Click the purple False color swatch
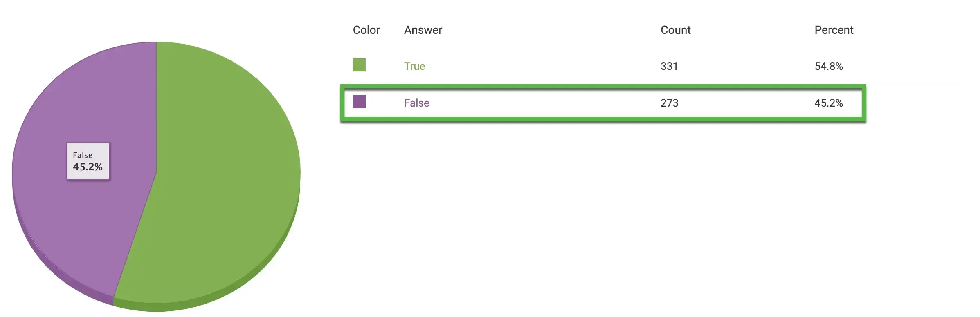The image size is (980, 317). (x=359, y=102)
